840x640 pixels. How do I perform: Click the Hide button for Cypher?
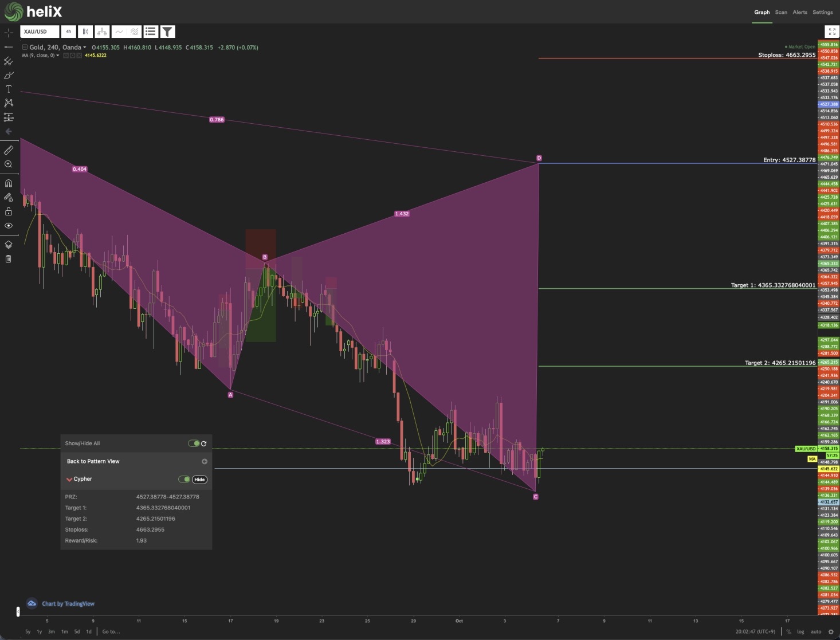[199, 480]
